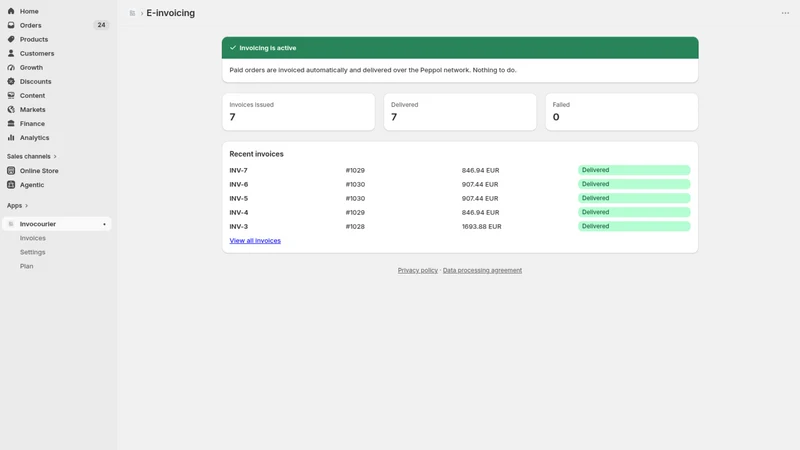Click invoice INV-7
Screen dimensions: 800x450
238,170
